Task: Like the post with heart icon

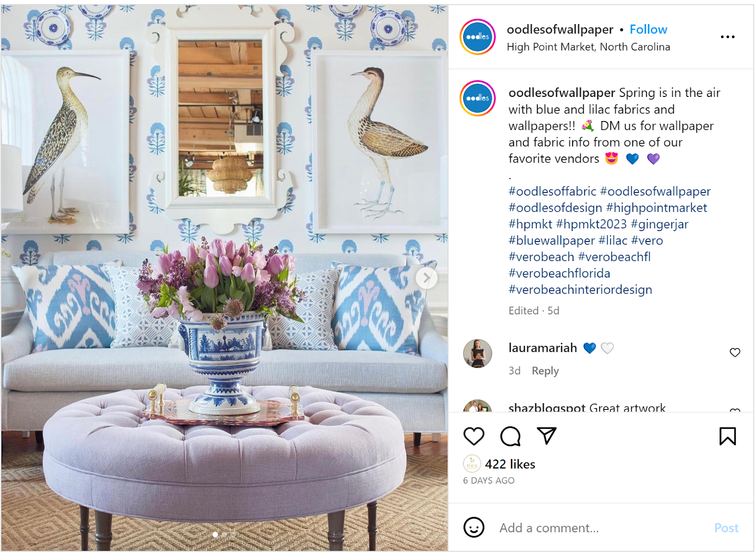Action: tap(473, 436)
